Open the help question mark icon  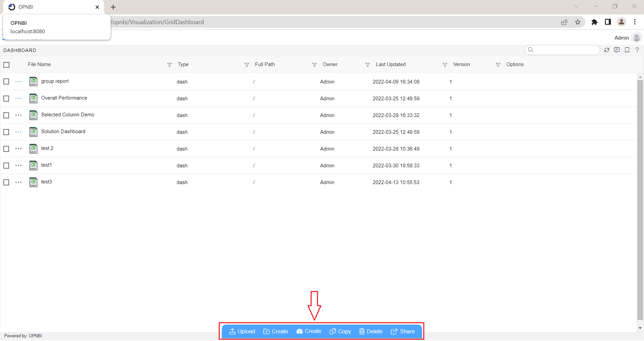637,50
